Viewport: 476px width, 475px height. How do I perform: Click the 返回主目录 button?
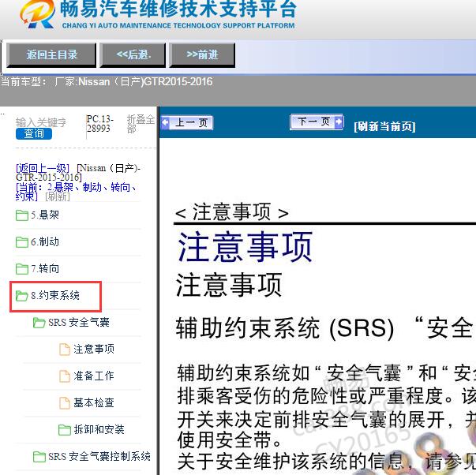pos(51,55)
